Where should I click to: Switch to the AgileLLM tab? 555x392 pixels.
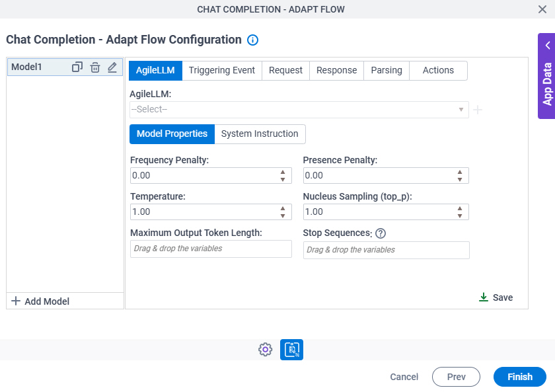click(155, 71)
